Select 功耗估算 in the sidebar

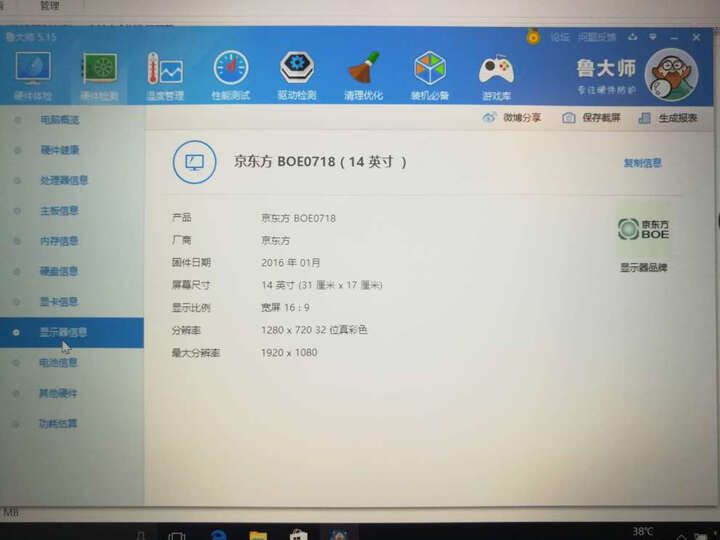point(58,423)
